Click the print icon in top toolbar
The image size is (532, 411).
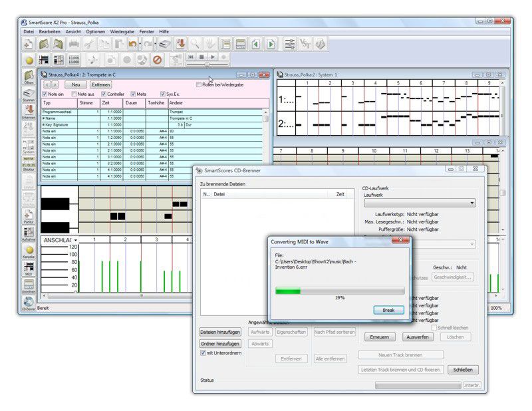coord(74,44)
